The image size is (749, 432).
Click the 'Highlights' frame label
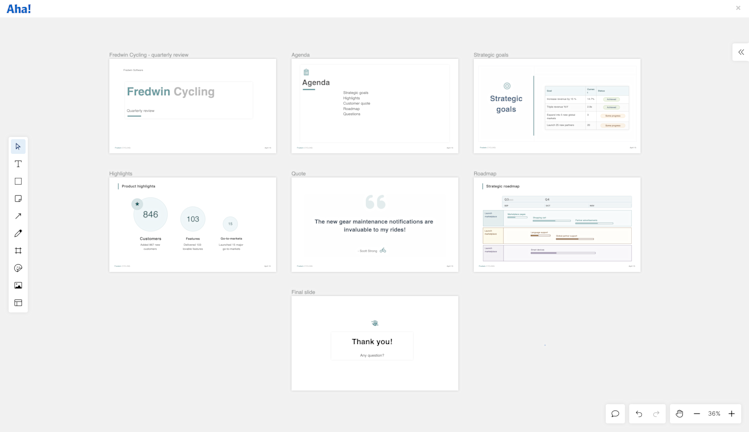[120, 173]
